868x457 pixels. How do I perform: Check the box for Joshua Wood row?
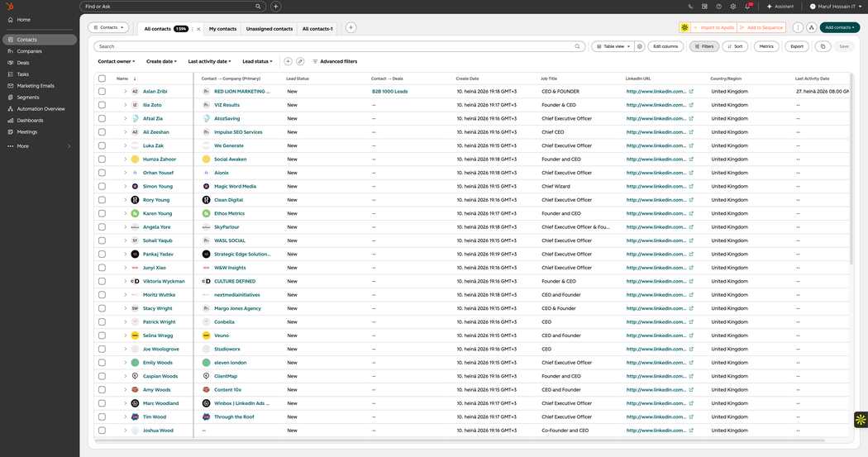(x=102, y=431)
